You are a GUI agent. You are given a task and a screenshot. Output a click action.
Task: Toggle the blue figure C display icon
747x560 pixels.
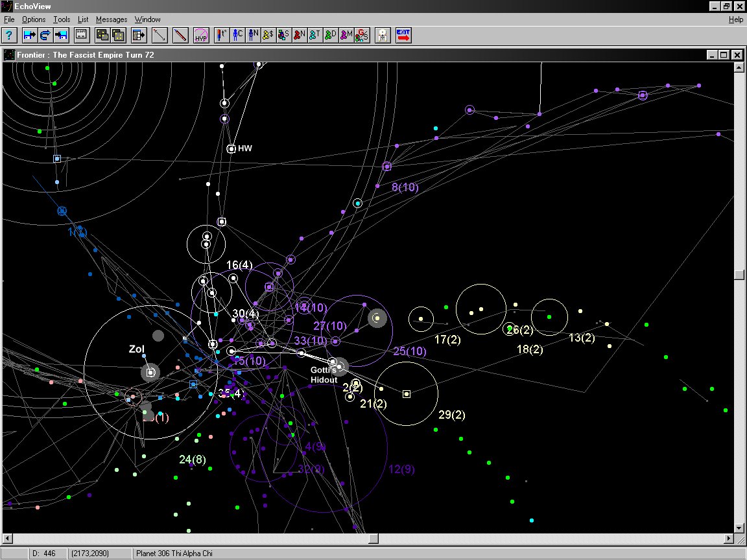[x=237, y=35]
